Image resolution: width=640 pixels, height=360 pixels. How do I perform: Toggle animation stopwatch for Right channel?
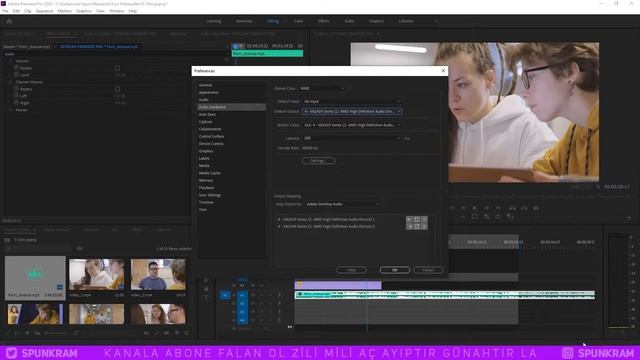(x=16, y=103)
